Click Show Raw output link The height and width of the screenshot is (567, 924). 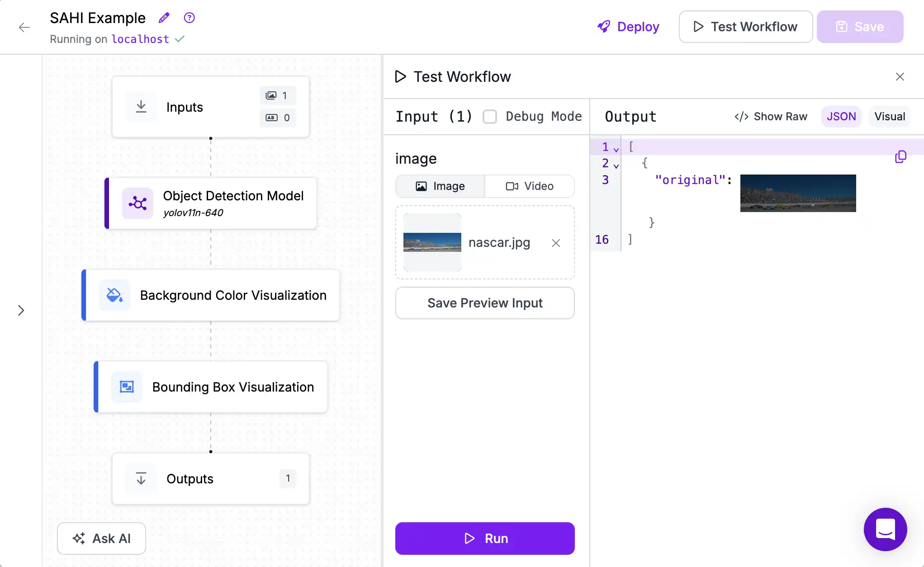[771, 116]
